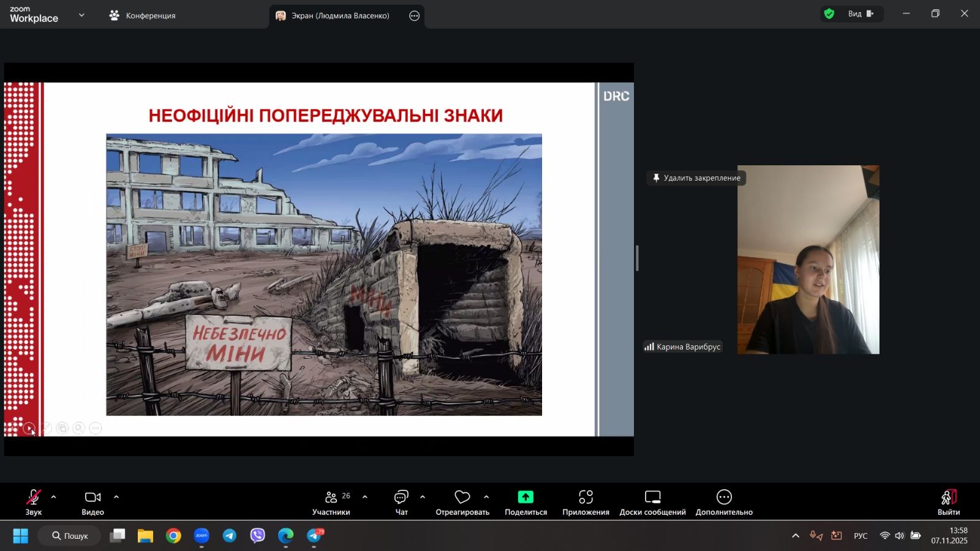Open the Чат chat panel
980x551 pixels.
[x=401, y=502]
